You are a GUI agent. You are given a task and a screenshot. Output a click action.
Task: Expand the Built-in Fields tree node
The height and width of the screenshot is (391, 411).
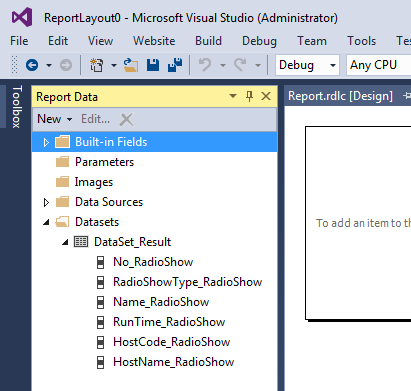point(46,142)
